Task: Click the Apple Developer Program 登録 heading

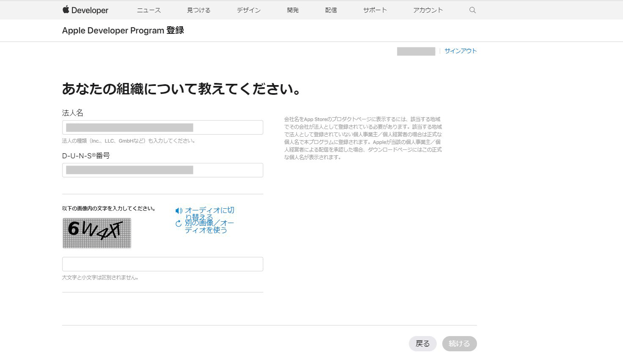Action: tap(123, 30)
